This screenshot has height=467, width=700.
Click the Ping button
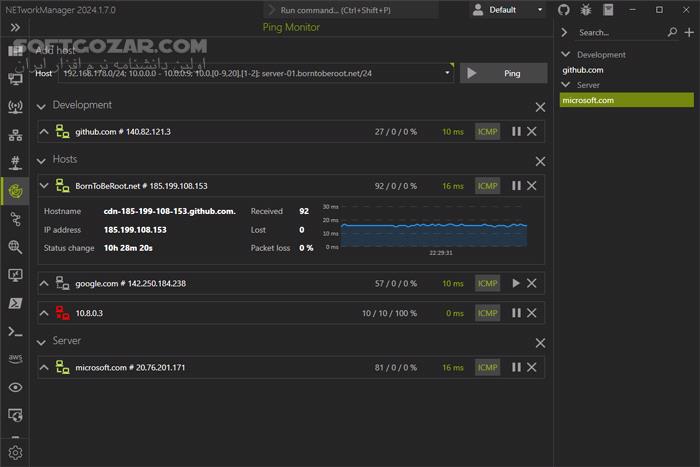(x=503, y=73)
